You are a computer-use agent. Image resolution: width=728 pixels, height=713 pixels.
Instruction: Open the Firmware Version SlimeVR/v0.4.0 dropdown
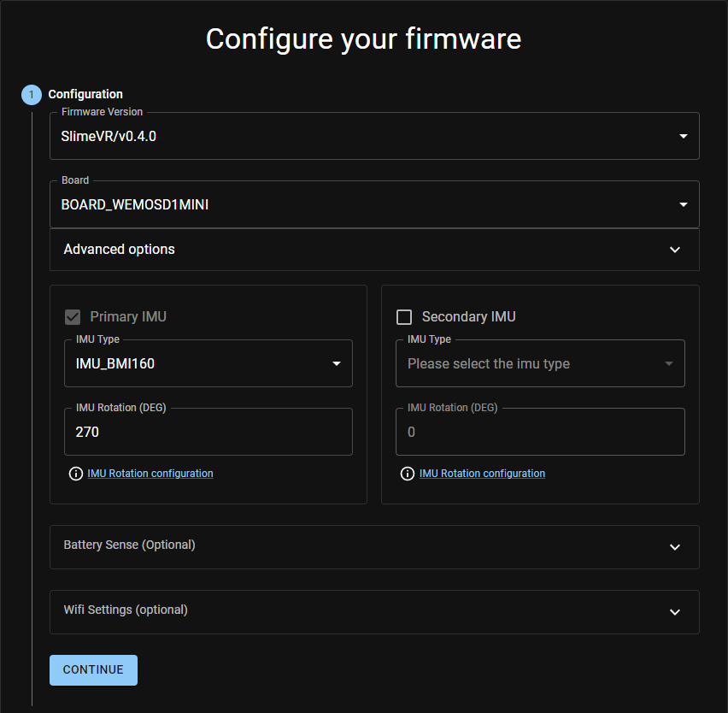pyautogui.click(x=359, y=137)
